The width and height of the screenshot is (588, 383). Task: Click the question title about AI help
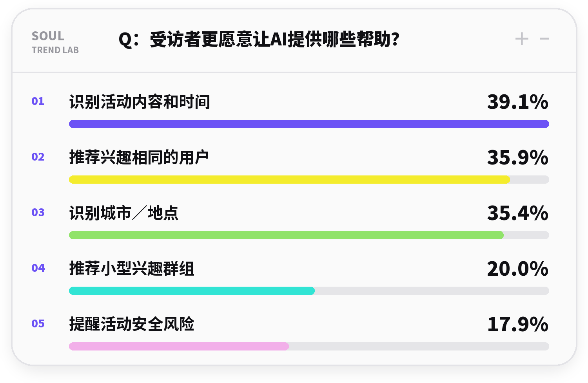259,39
